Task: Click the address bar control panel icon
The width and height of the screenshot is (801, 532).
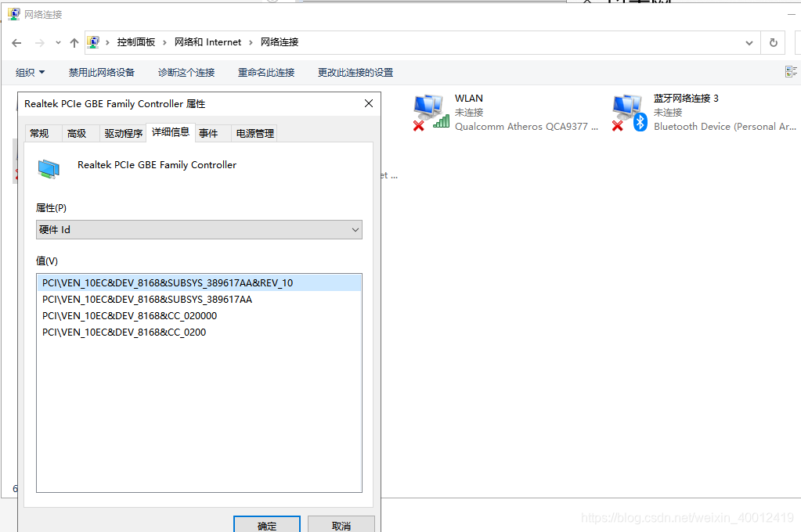Action: click(93, 42)
